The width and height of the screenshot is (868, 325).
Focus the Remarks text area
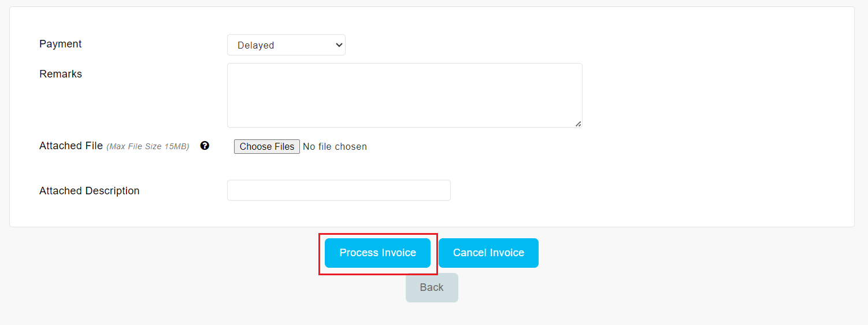(405, 95)
